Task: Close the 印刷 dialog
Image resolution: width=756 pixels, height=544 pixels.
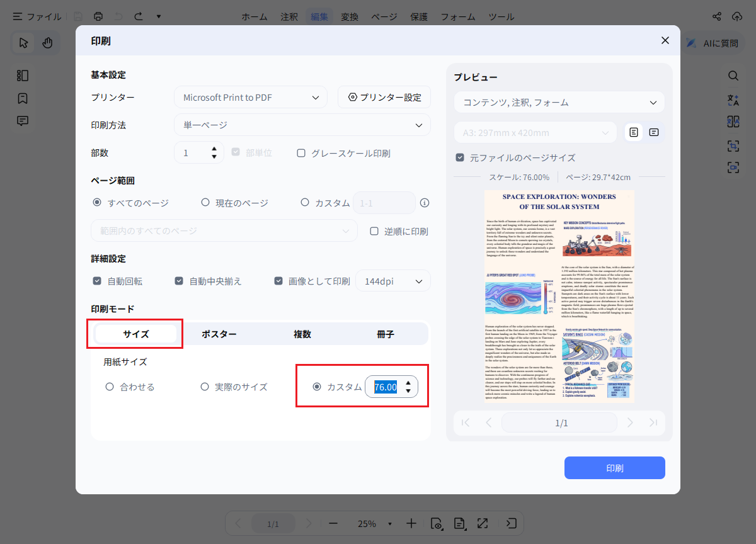Action: (x=665, y=40)
